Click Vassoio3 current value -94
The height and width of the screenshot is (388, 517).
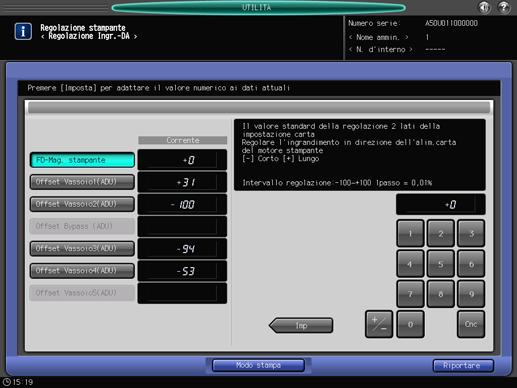182,249
